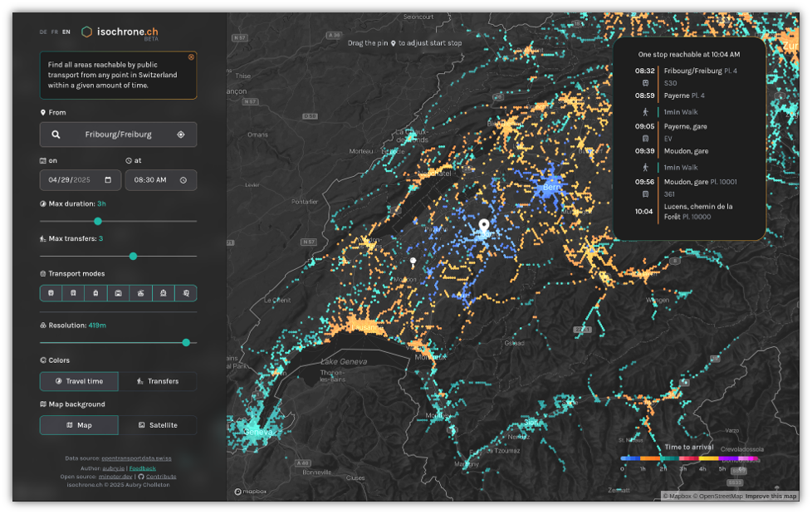Viewport: 812px width, 514px height.
Task: Toggle the last transport mode icon
Action: pyautogui.click(x=186, y=293)
